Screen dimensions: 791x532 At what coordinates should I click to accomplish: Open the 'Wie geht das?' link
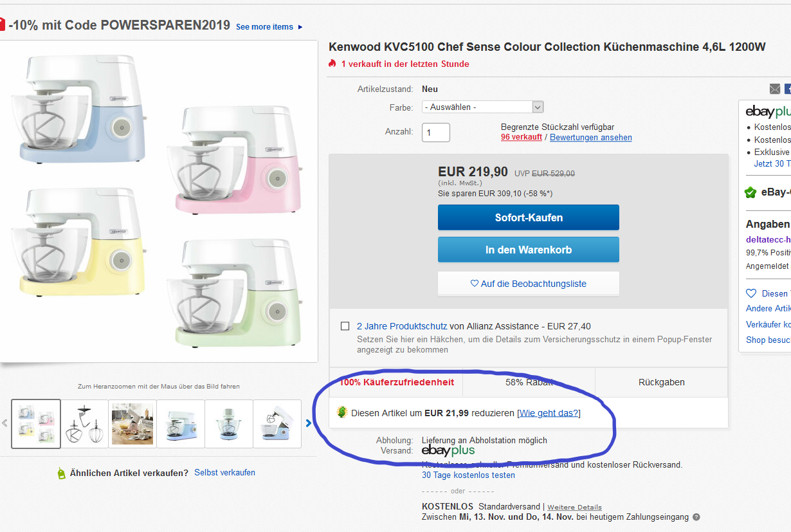tap(549, 413)
